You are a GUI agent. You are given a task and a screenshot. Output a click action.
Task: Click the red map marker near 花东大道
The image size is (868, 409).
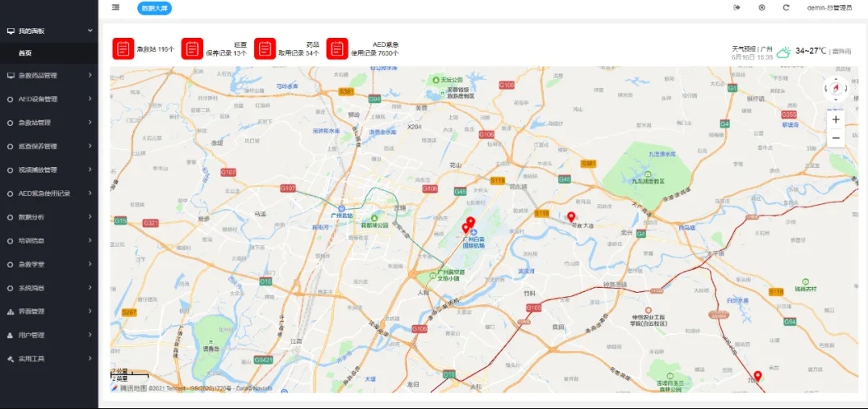pyautogui.click(x=571, y=216)
